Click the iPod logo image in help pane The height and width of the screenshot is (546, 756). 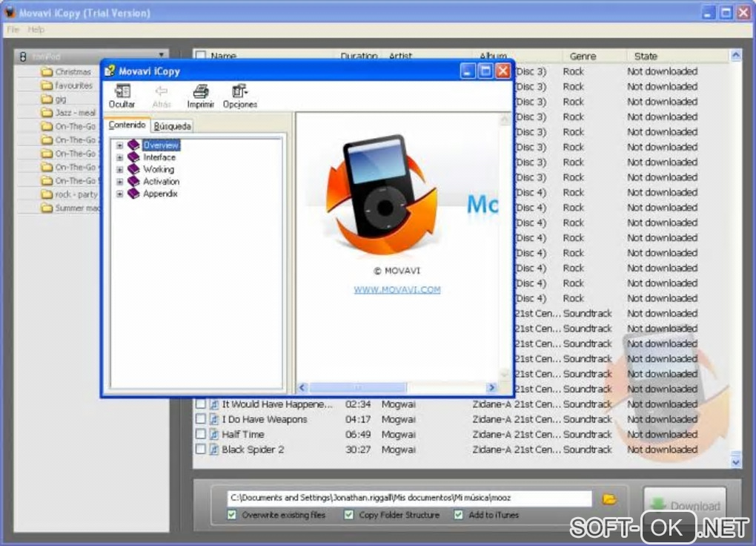point(382,194)
